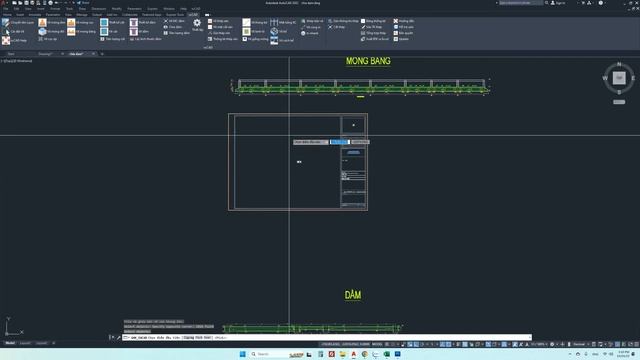Toggle the ribbon minimize button after wCAD tab

point(207,15)
